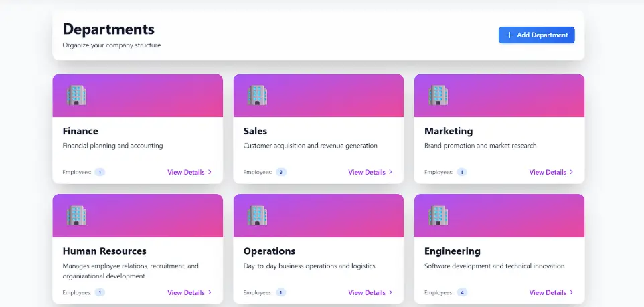Open View Details for Human Resources
Image resolution: width=644 pixels, height=307 pixels.
186,292
